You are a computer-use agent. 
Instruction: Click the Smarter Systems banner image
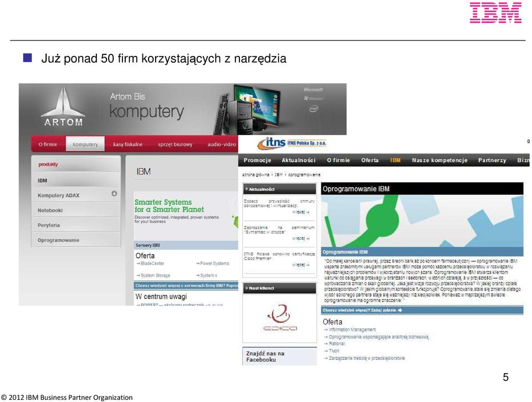(x=186, y=215)
